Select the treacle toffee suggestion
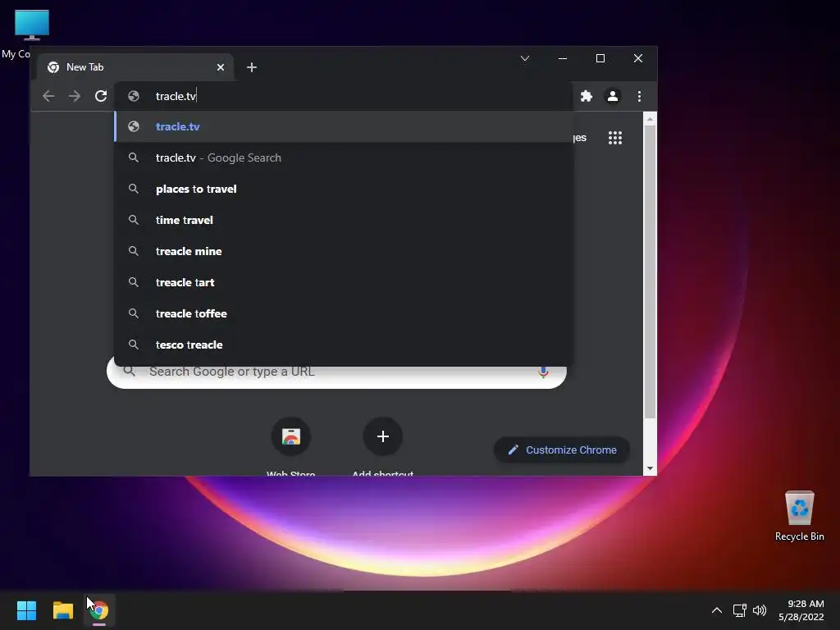 pos(344,313)
